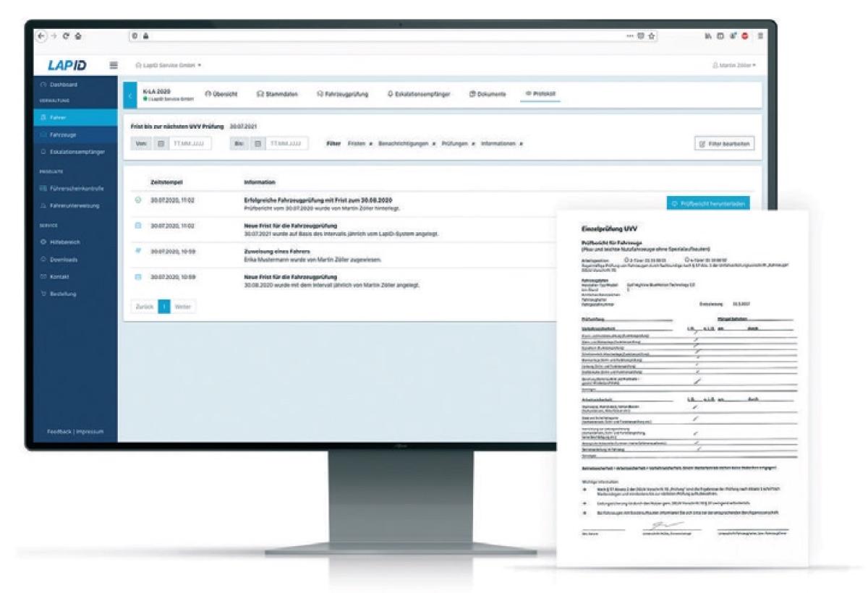Remove the Fristen filter chip
The image size is (868, 593).
click(x=370, y=144)
